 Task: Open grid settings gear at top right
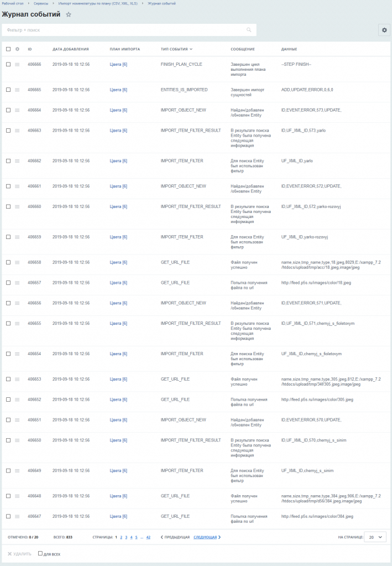(x=384, y=30)
